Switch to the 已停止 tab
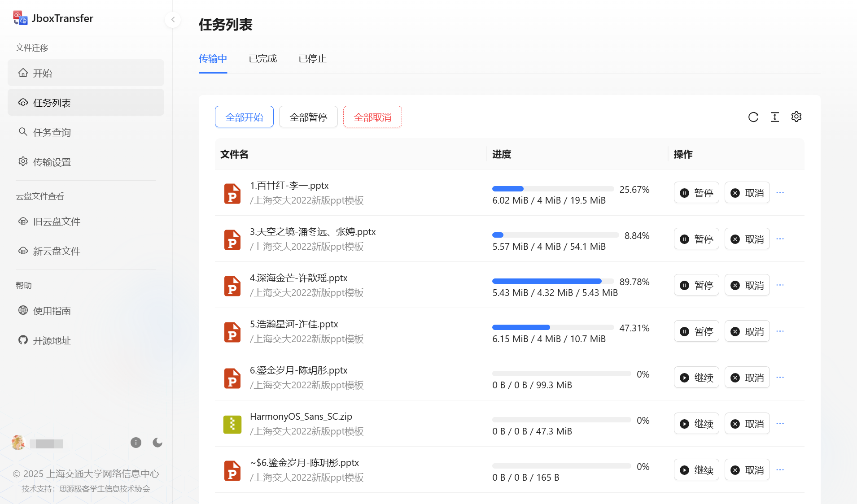The height and width of the screenshot is (504, 857). coord(313,59)
